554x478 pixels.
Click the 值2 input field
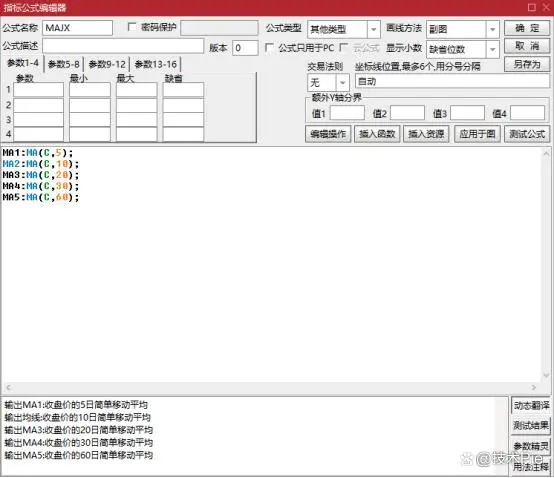click(407, 113)
